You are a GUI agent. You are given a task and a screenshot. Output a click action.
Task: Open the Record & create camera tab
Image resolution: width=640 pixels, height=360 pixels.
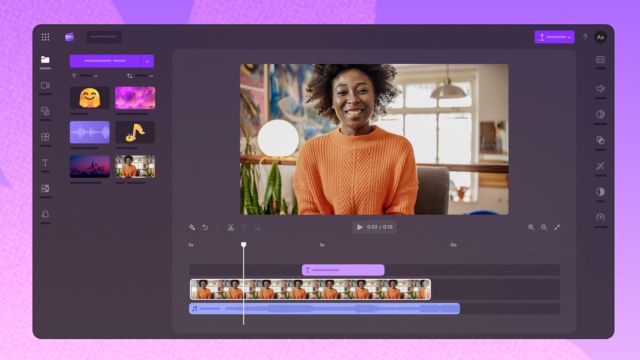(45, 85)
